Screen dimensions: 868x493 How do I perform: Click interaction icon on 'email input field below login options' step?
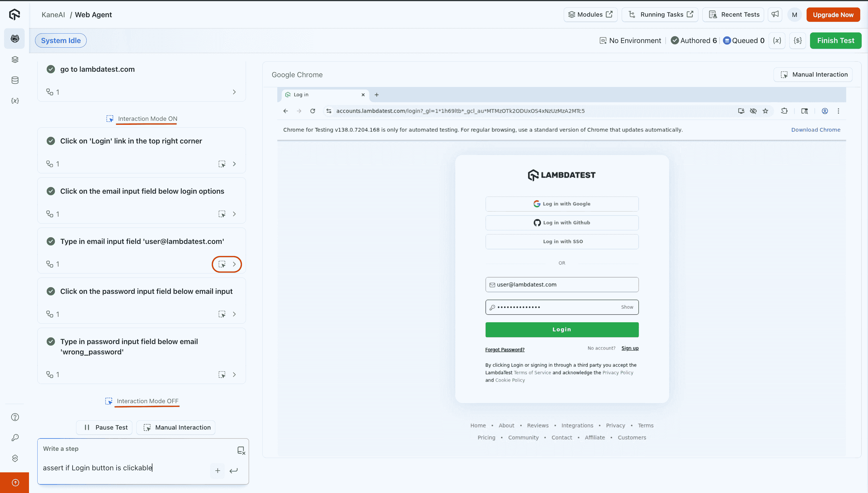(x=222, y=214)
